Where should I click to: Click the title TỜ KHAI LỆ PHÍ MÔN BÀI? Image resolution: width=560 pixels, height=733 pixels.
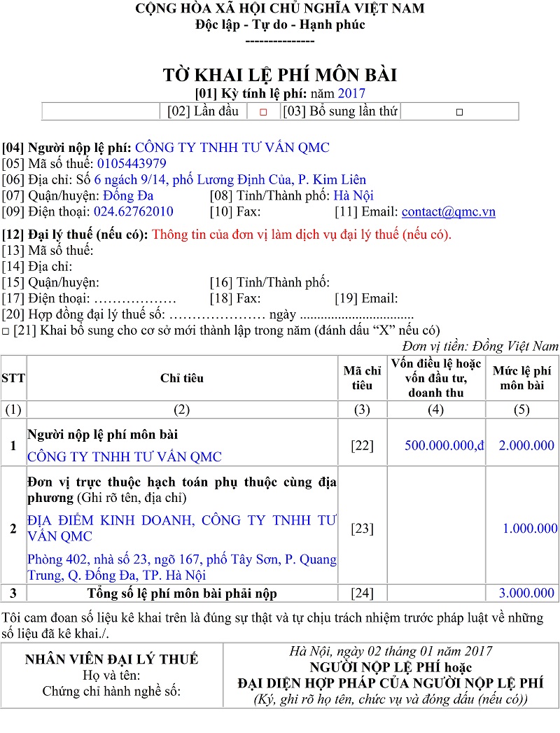click(x=280, y=76)
